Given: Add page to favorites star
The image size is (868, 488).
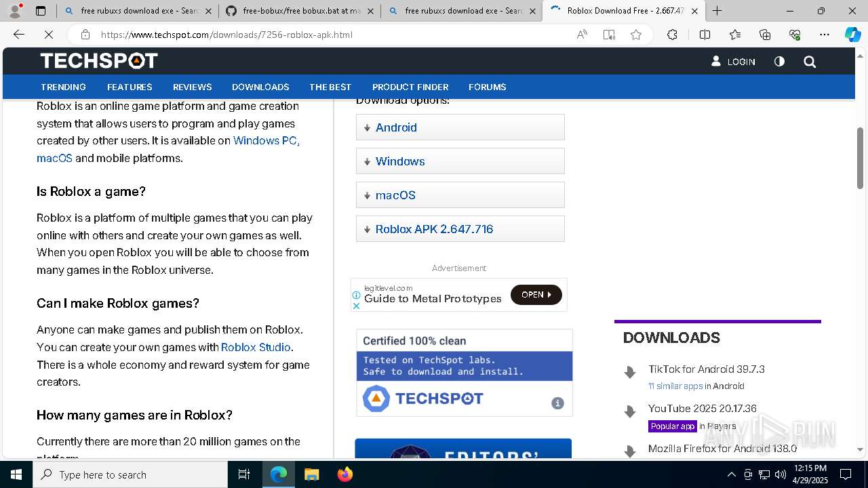Looking at the screenshot, I should point(636,35).
